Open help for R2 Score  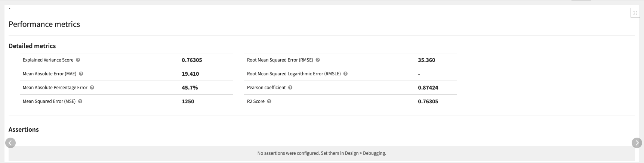(269, 101)
